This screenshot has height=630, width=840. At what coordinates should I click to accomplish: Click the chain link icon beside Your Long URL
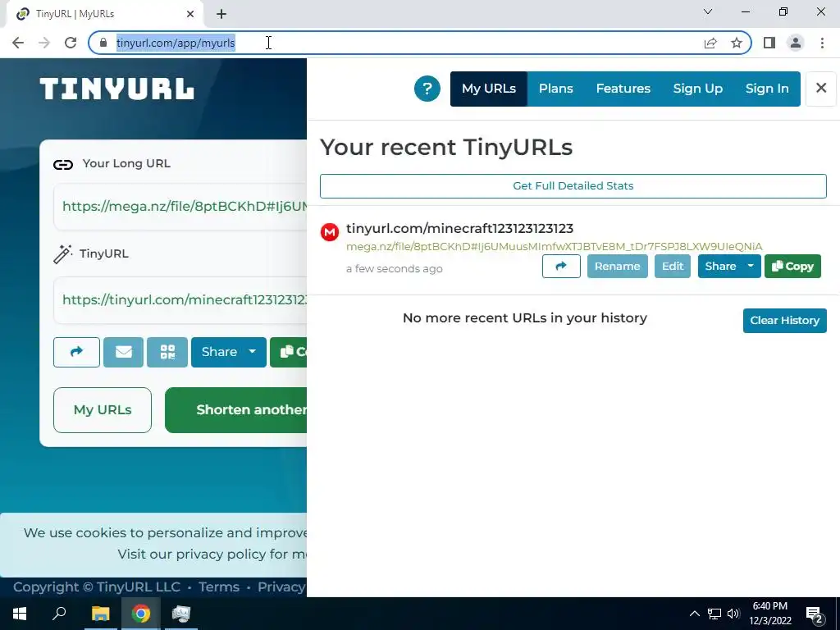63,164
